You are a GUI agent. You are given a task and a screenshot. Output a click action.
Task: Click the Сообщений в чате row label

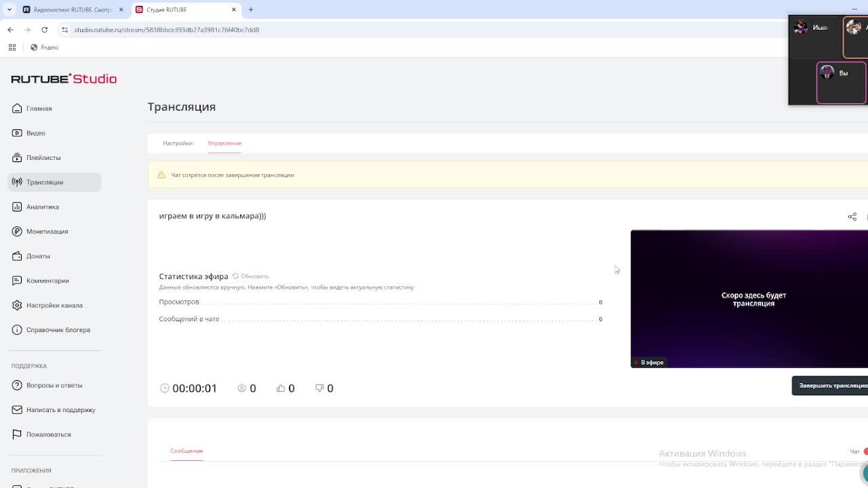(189, 319)
